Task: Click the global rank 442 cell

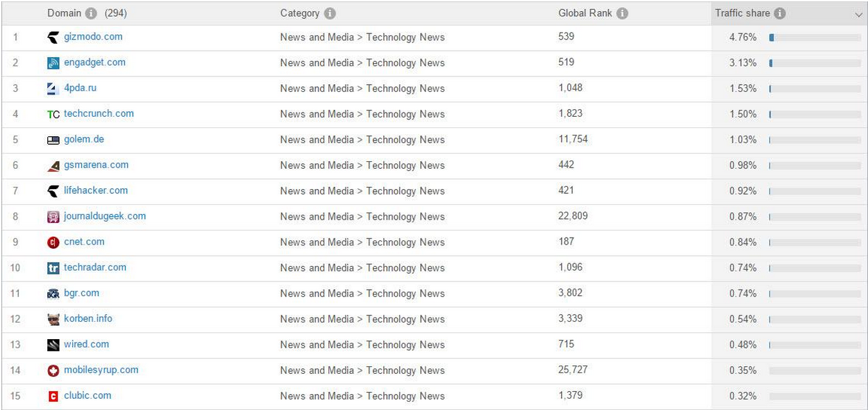Action: click(566, 165)
